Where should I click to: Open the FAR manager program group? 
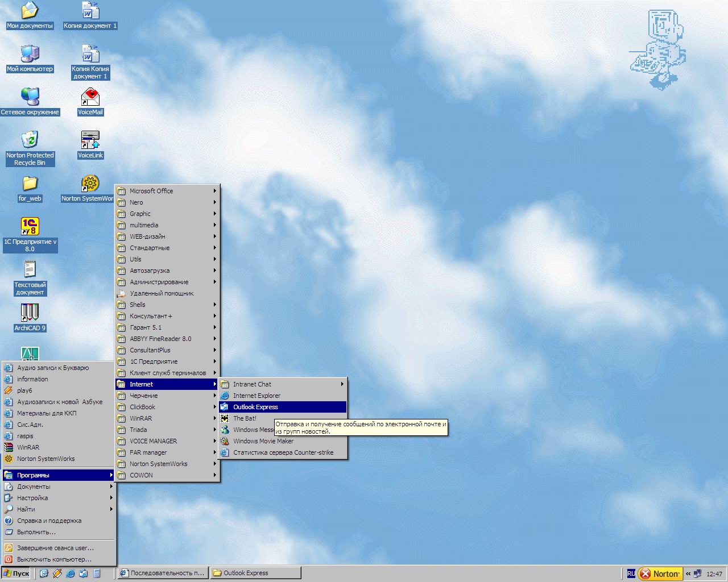point(167,452)
